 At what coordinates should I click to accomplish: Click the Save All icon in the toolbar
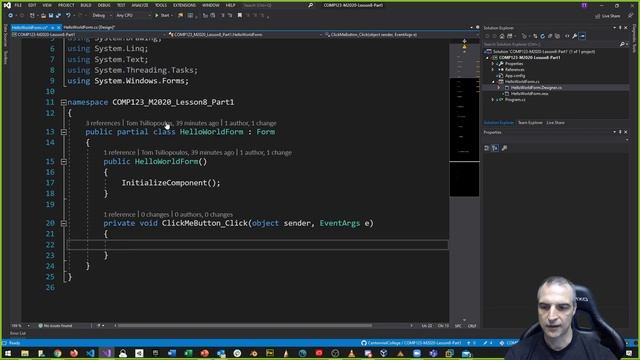58,16
